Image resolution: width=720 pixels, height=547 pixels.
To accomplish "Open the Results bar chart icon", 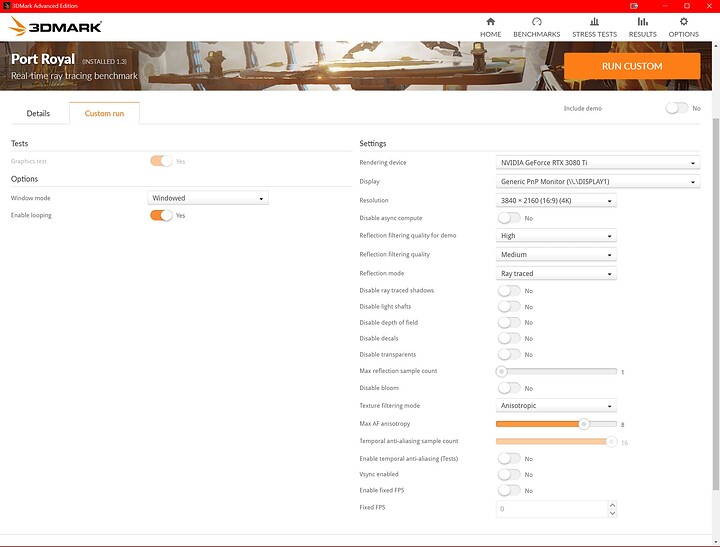I will [x=642, y=22].
